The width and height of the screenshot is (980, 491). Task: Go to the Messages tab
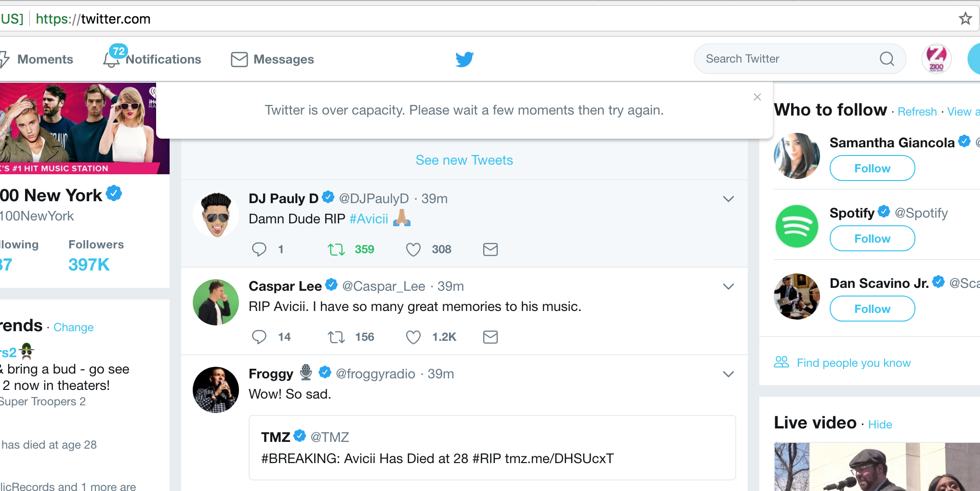(273, 59)
